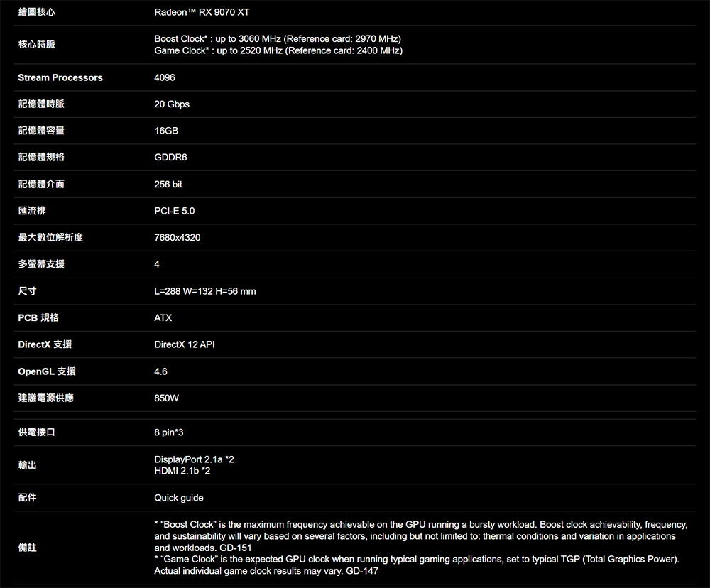Click the footnote ending in "GD-151"
This screenshot has height=588, width=710.
click(x=421, y=536)
